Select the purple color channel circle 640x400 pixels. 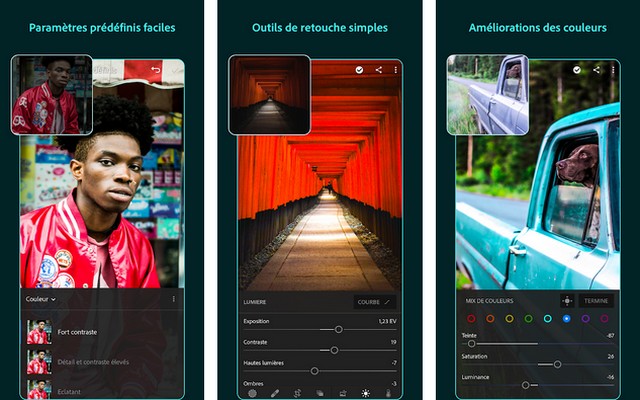(x=585, y=318)
